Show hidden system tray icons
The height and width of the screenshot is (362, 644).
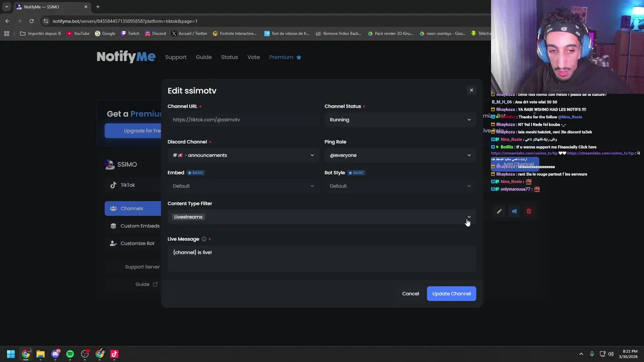[581, 354]
